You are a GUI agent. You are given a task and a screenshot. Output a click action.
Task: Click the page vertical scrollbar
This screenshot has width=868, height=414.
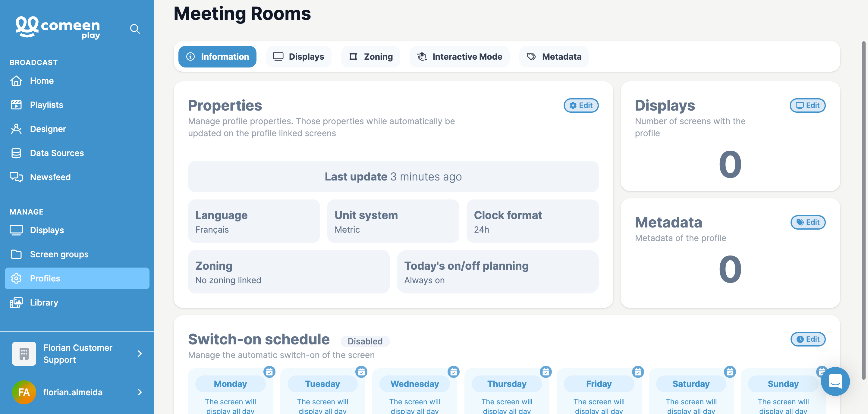pyautogui.click(x=863, y=211)
